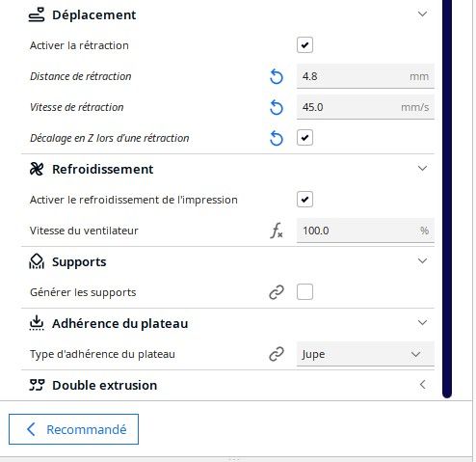476x462 pixels.
Task: Switch back to Recommandé settings mode
Action: tap(73, 429)
